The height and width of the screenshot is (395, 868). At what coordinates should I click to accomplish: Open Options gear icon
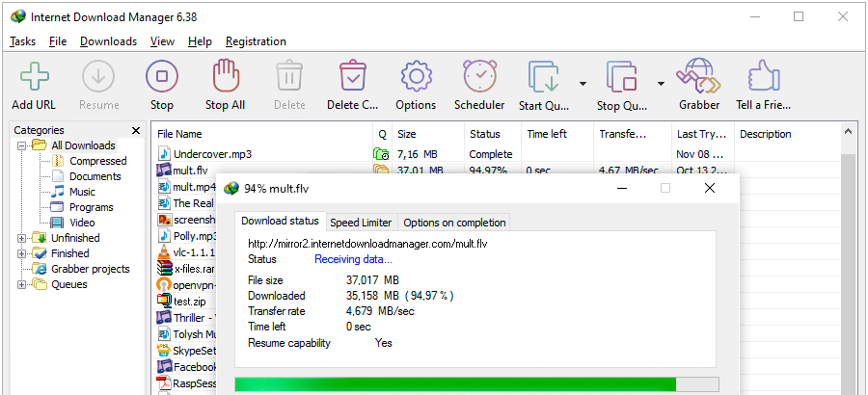point(416,76)
